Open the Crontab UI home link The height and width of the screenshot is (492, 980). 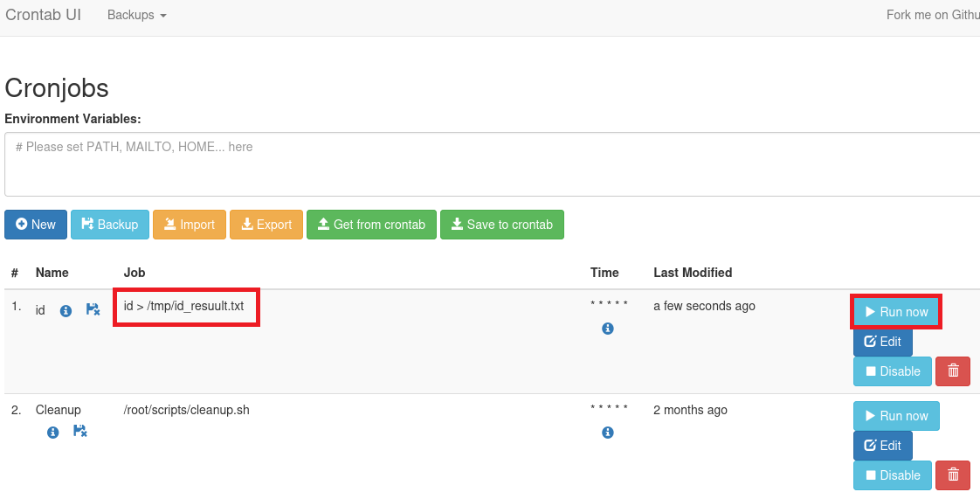point(44,15)
